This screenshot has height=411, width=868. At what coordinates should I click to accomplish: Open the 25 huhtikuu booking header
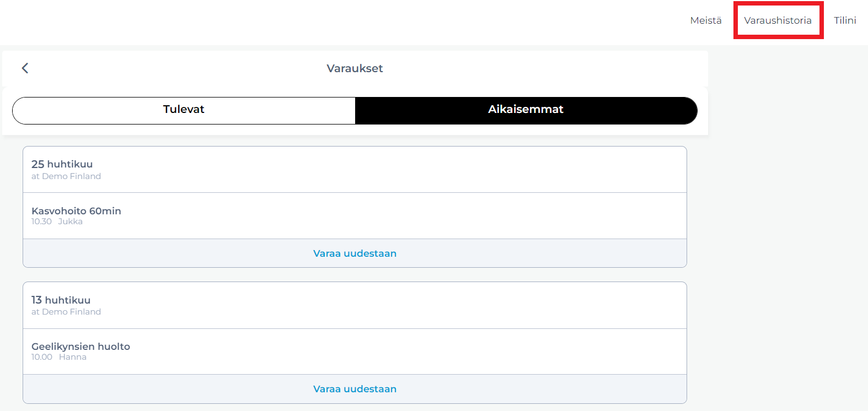[x=355, y=170]
